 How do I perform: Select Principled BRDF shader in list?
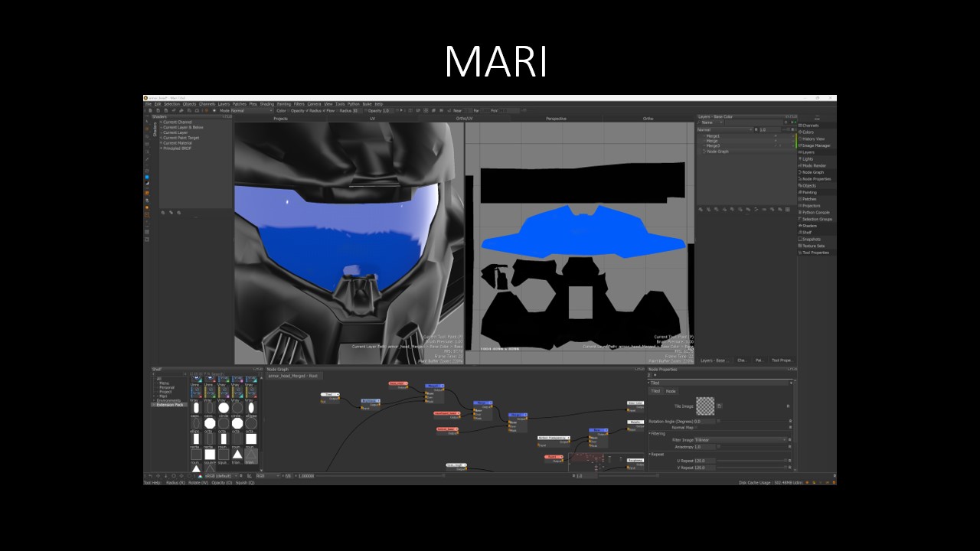click(178, 148)
